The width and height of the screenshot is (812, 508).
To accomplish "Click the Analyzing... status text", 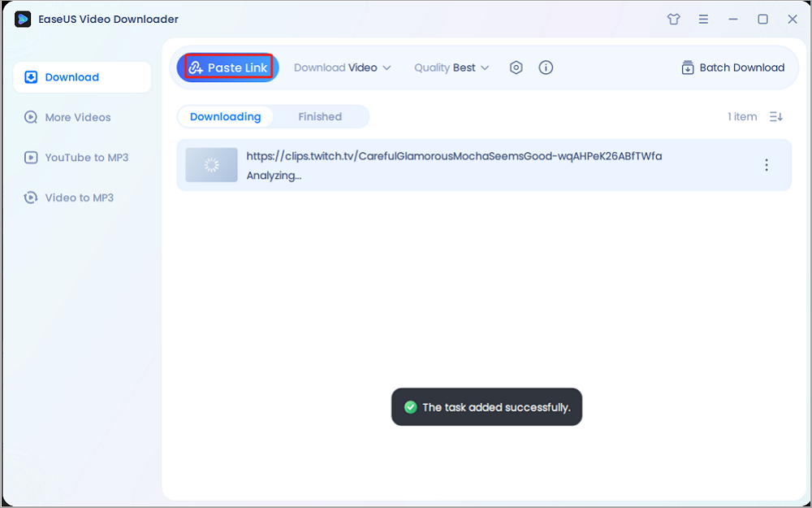I will (274, 176).
